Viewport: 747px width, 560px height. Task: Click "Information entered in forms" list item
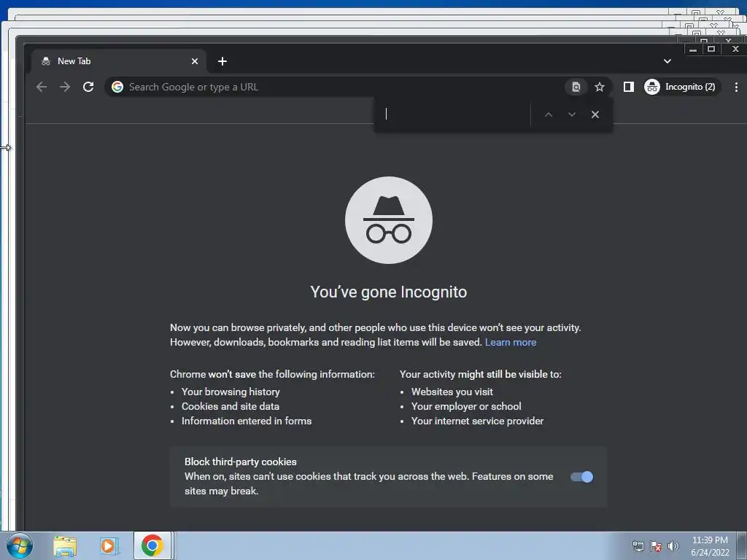click(247, 421)
